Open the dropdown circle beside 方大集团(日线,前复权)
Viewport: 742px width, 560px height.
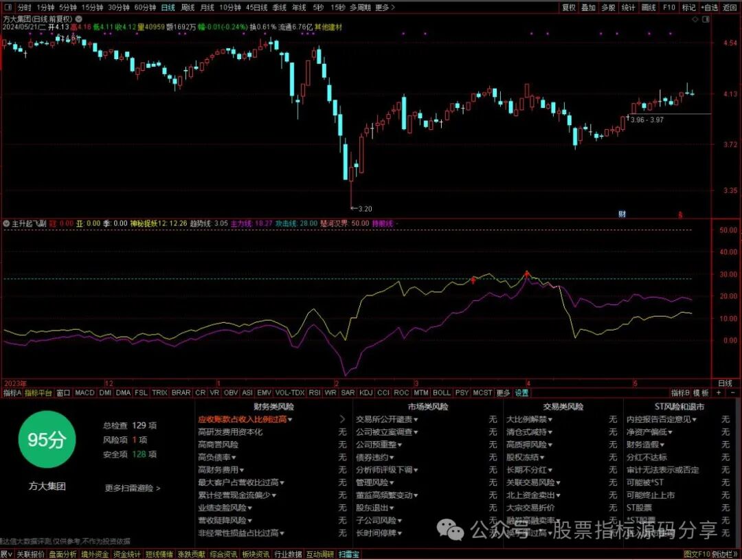[79, 19]
